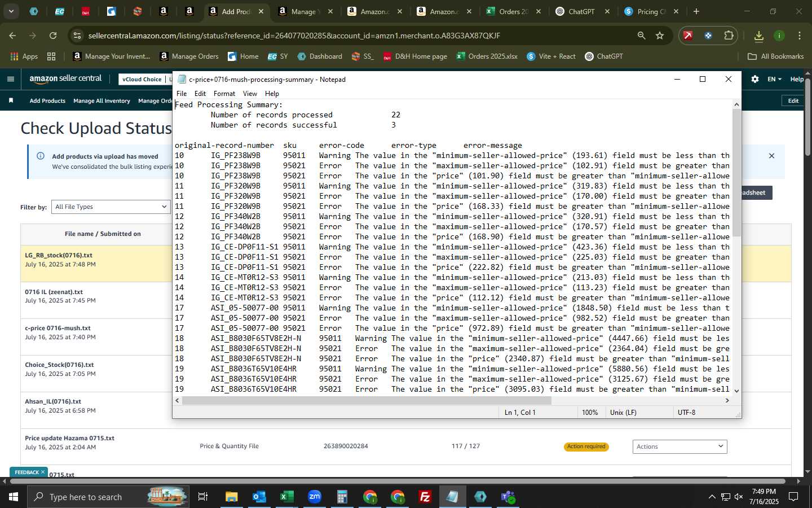Screen dimensions: 812x508
Task: Close the Add Prod browser tab
Action: pos(261,11)
